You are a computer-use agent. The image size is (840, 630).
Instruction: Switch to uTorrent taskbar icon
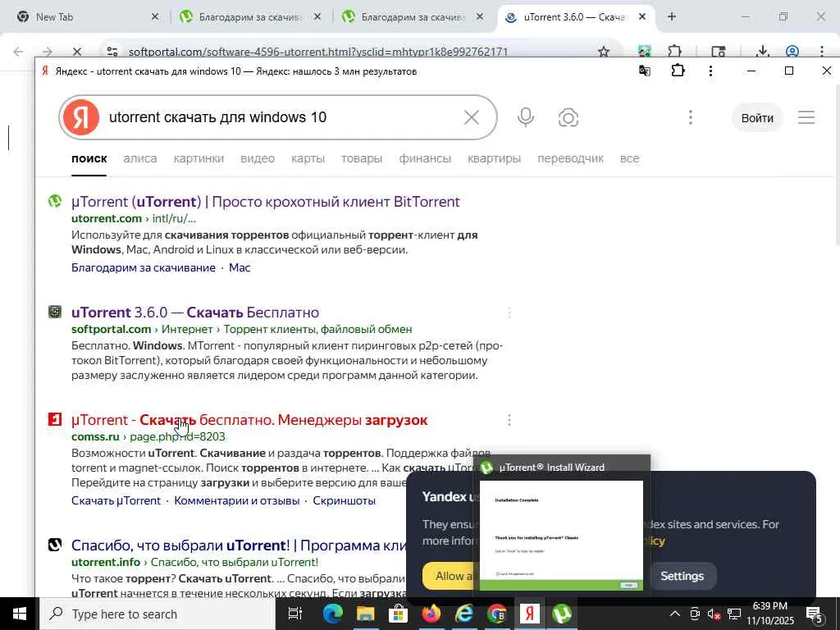click(x=562, y=614)
